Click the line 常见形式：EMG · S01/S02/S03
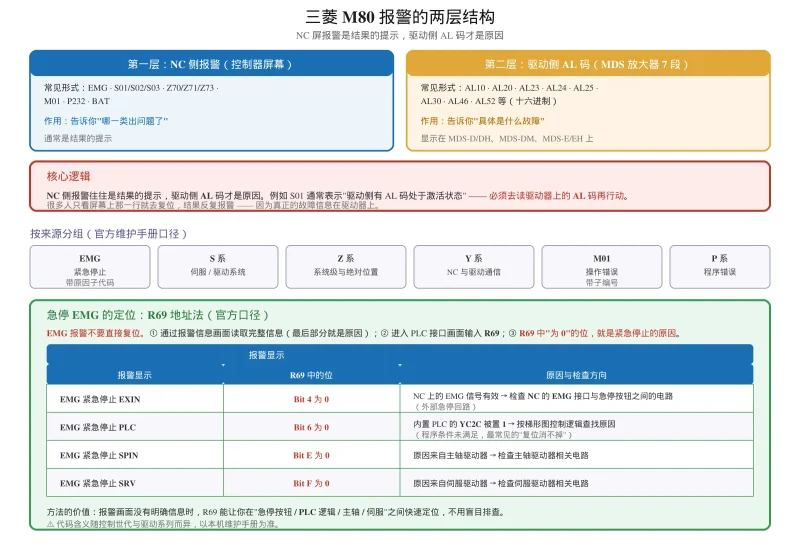 tap(132, 88)
